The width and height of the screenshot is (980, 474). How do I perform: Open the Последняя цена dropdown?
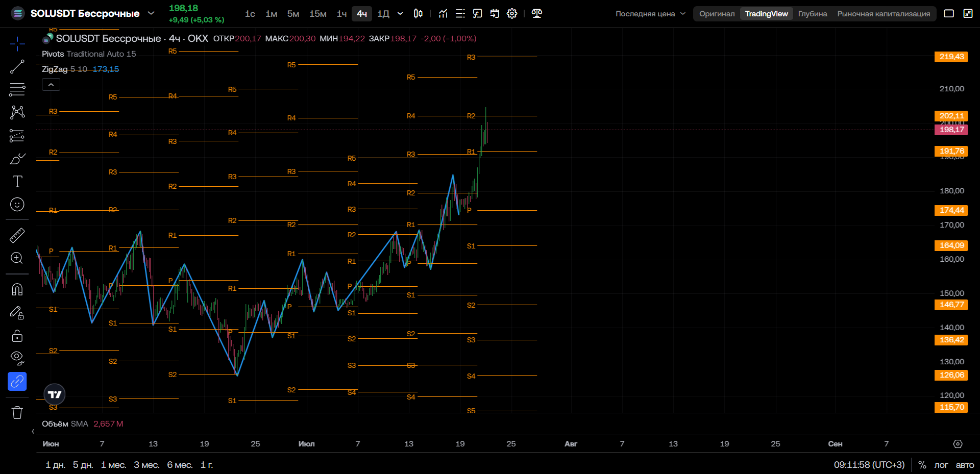[x=650, y=14]
